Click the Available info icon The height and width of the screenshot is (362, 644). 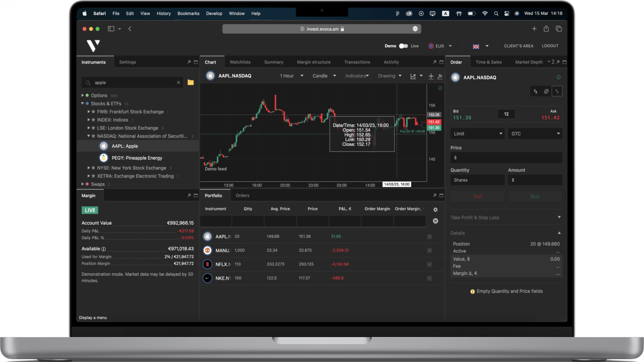tap(104, 249)
